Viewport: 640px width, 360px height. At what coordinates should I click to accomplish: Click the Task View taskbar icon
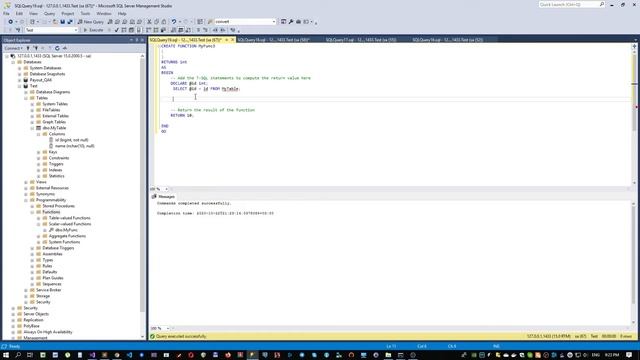30,355
